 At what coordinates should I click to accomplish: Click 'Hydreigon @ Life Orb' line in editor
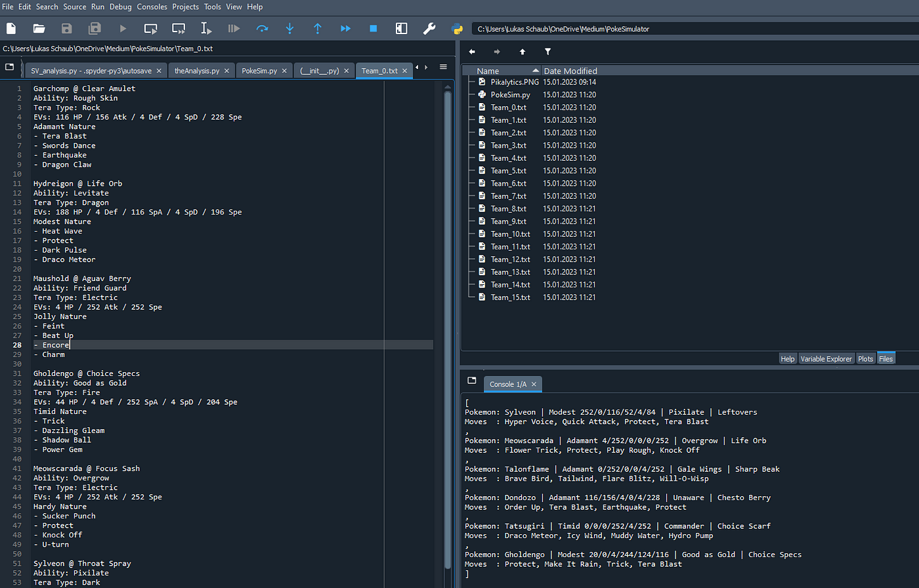(78, 183)
